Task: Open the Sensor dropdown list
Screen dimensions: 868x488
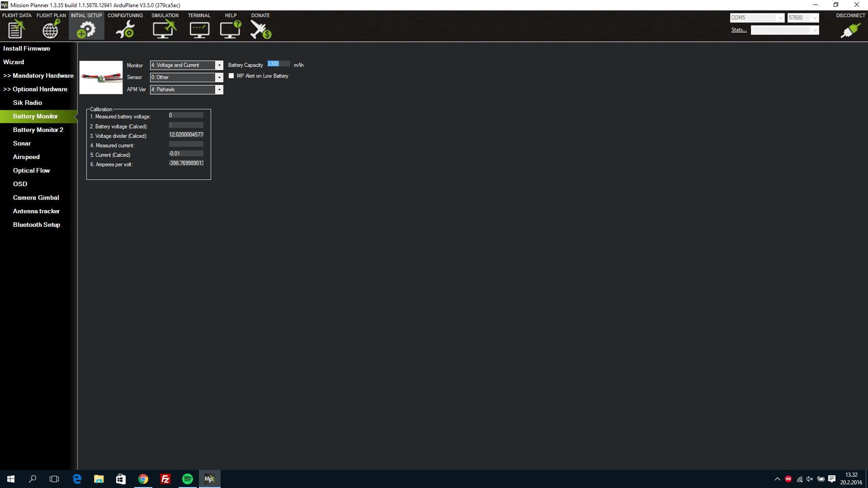Action: [x=219, y=78]
